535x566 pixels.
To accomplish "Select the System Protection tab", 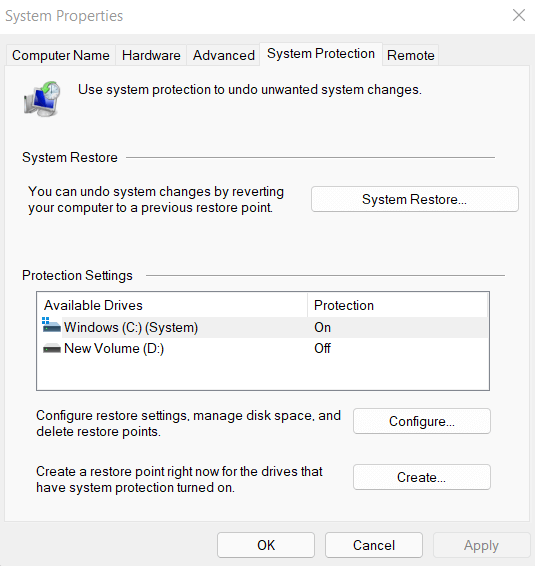I will point(321,54).
